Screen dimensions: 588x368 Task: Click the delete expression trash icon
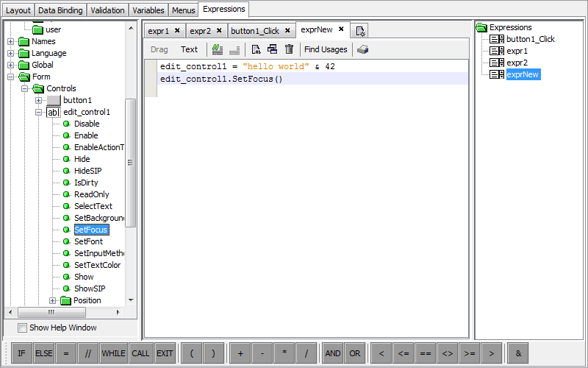(290, 49)
